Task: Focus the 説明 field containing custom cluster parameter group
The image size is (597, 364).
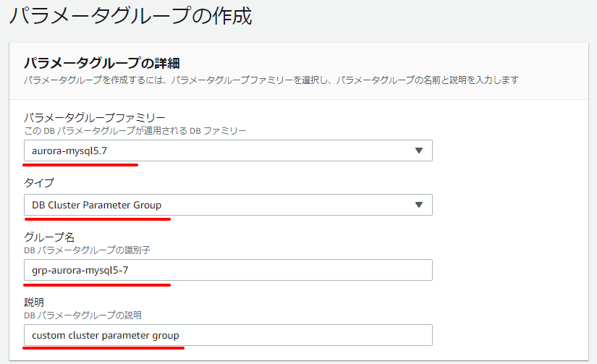Action: [x=228, y=335]
